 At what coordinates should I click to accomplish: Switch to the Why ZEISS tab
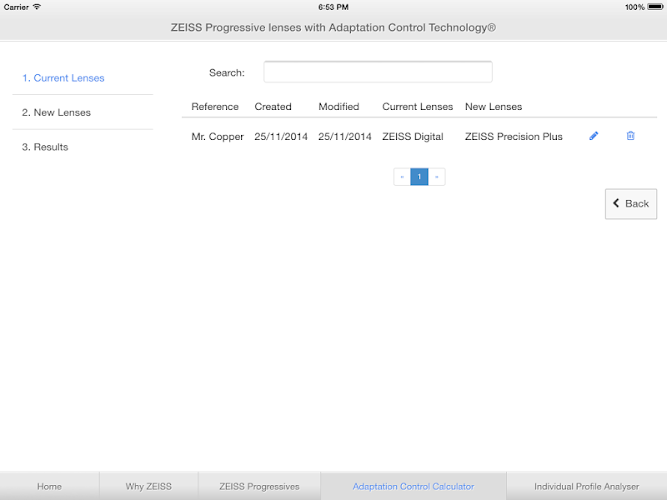[x=148, y=486]
